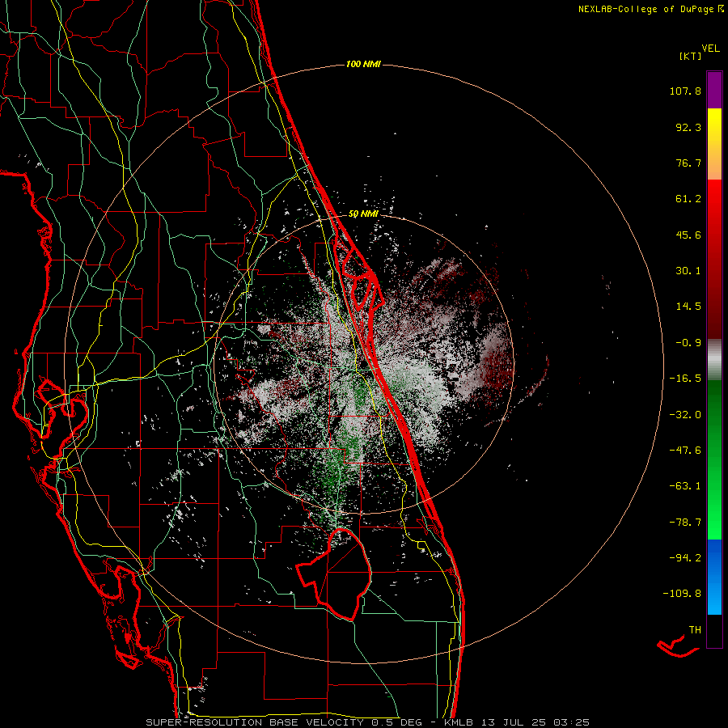Click the 107.8 velocity scale value
This screenshot has width=728, height=728.
tap(685, 91)
